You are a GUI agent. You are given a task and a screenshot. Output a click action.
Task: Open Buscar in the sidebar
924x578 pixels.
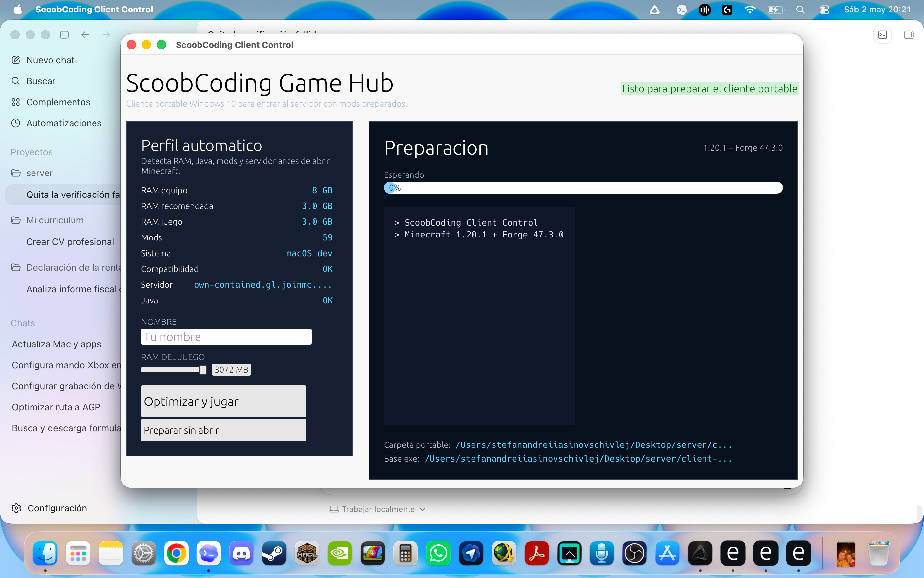coord(40,81)
